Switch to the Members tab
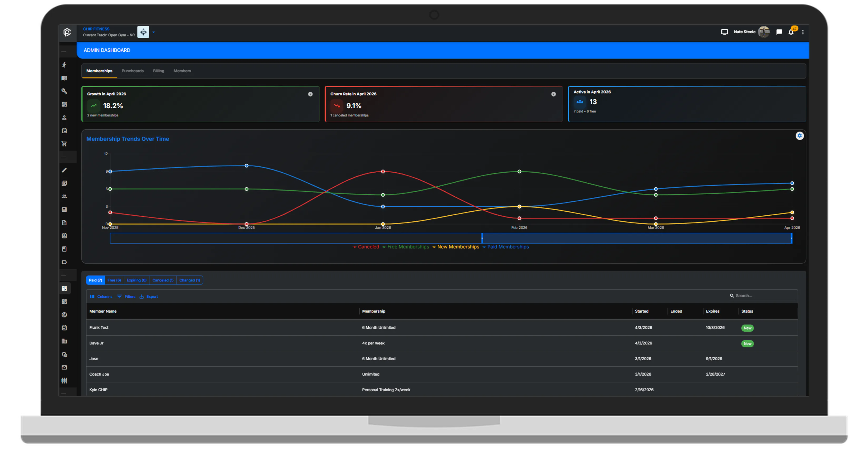868x461 pixels. coord(182,71)
